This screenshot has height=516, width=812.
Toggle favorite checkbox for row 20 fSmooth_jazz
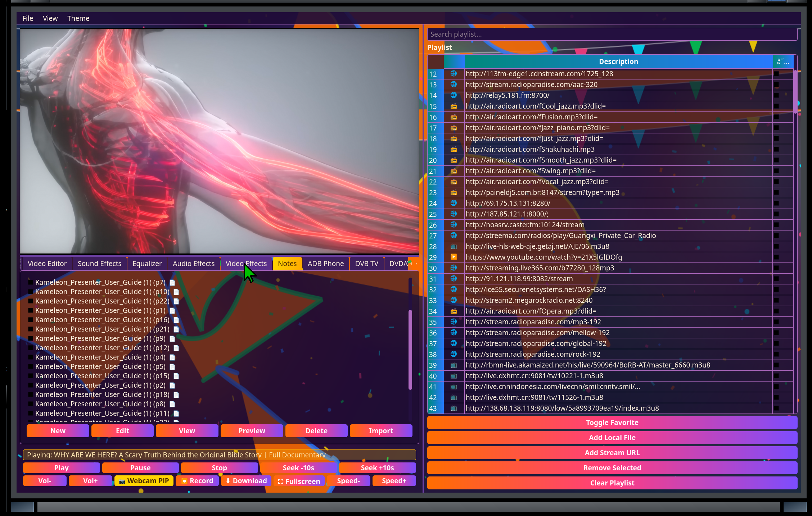coord(776,160)
